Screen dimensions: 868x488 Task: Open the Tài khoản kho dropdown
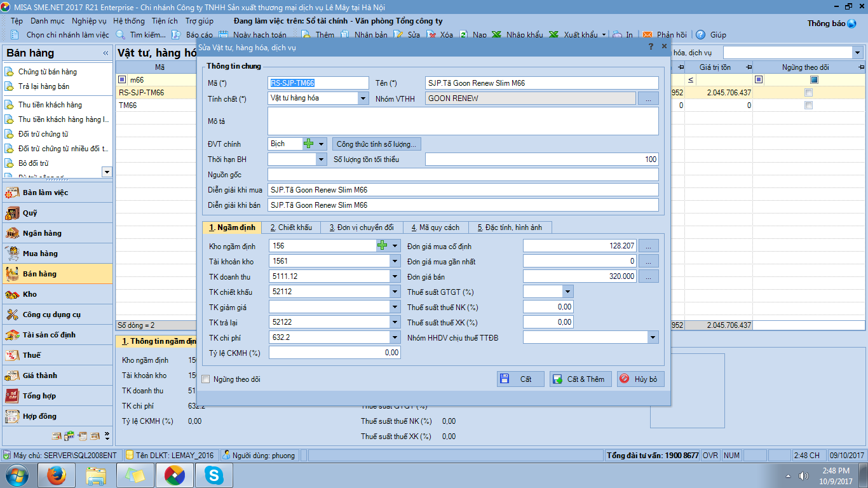tap(395, 261)
